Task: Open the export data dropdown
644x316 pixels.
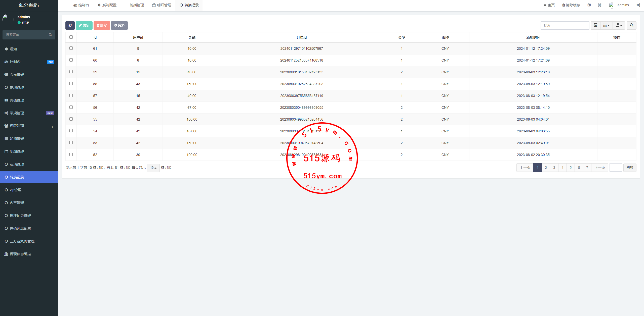Action: tap(619, 25)
